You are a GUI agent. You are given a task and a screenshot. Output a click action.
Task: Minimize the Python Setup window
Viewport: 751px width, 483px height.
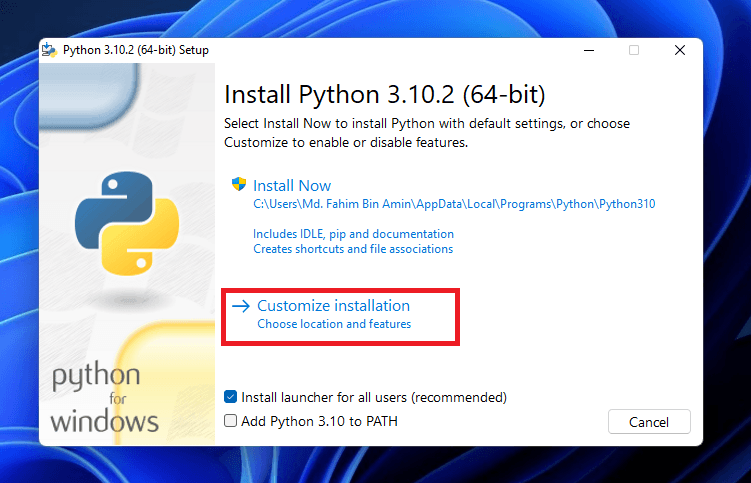(589, 50)
